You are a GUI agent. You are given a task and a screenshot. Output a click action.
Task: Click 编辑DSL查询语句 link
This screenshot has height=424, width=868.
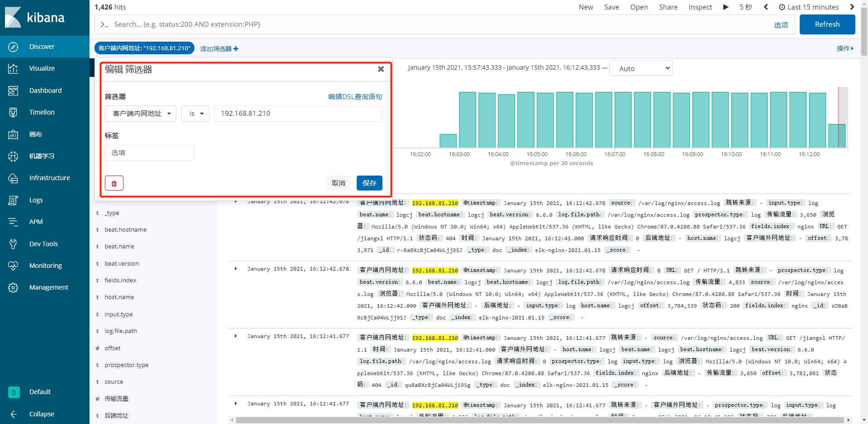pos(355,97)
